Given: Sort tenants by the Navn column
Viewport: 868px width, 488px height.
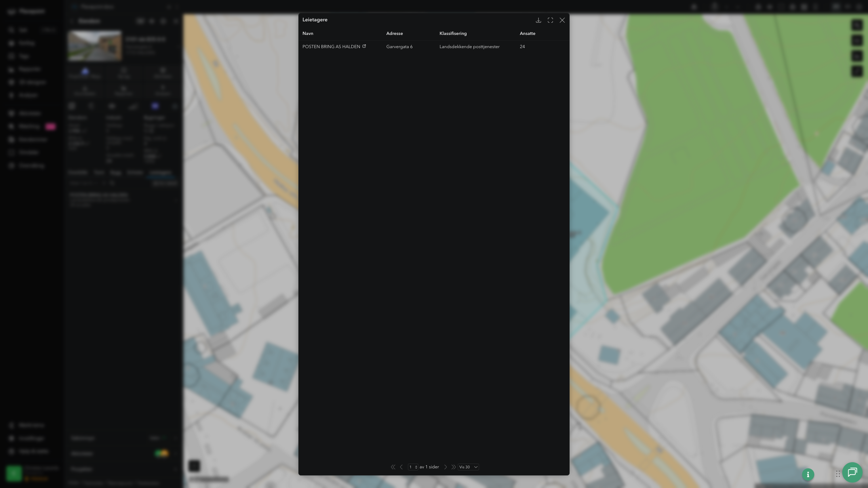Looking at the screenshot, I should [308, 34].
